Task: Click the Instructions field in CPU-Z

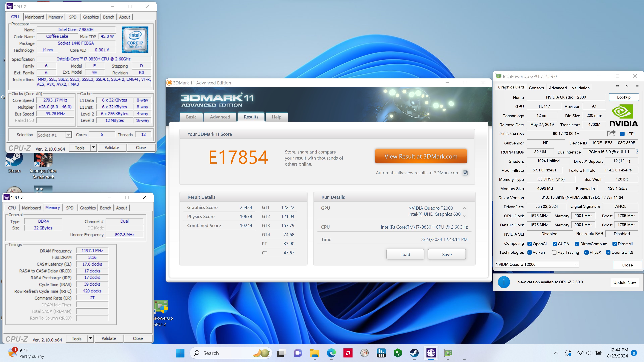Action: [x=94, y=82]
